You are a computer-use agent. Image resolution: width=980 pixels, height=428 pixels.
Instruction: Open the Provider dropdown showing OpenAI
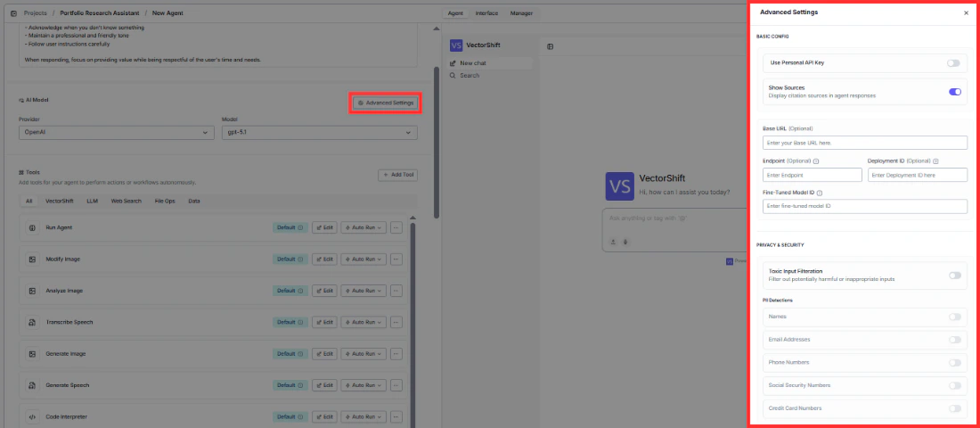tap(117, 133)
